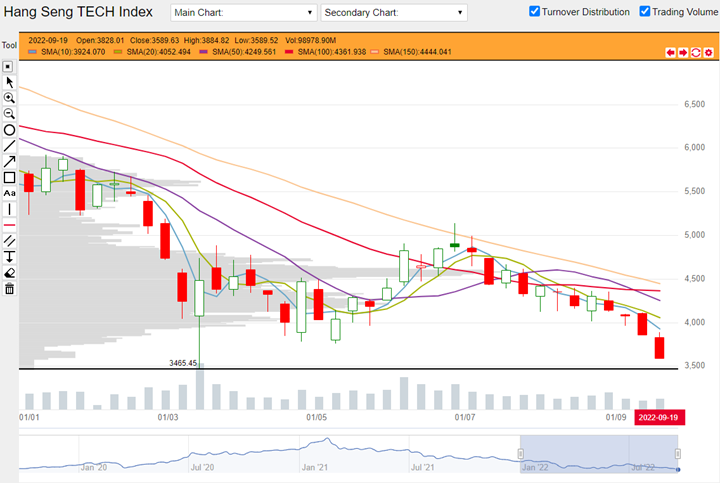Click the SMA(50) purple legend swatch
The width and height of the screenshot is (720, 483).
(203, 52)
